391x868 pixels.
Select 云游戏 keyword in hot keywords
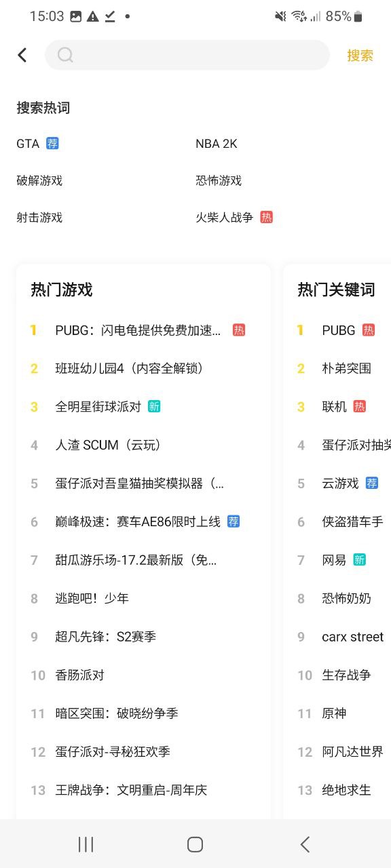point(340,484)
